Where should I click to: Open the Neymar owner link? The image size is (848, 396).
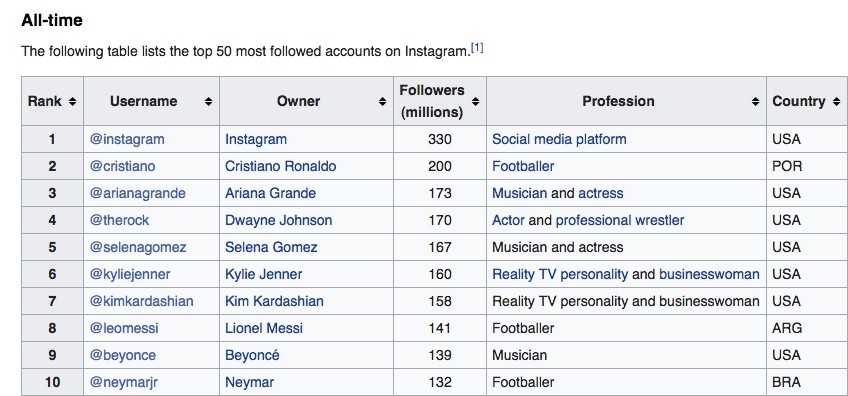(x=249, y=383)
